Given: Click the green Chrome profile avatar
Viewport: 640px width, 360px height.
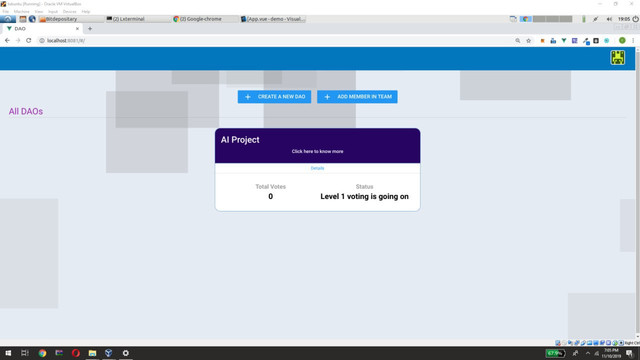Looking at the screenshot, I should pos(622,40).
